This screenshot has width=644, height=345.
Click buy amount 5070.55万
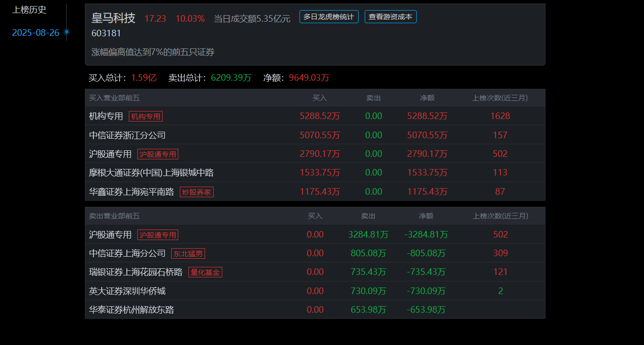[320, 135]
